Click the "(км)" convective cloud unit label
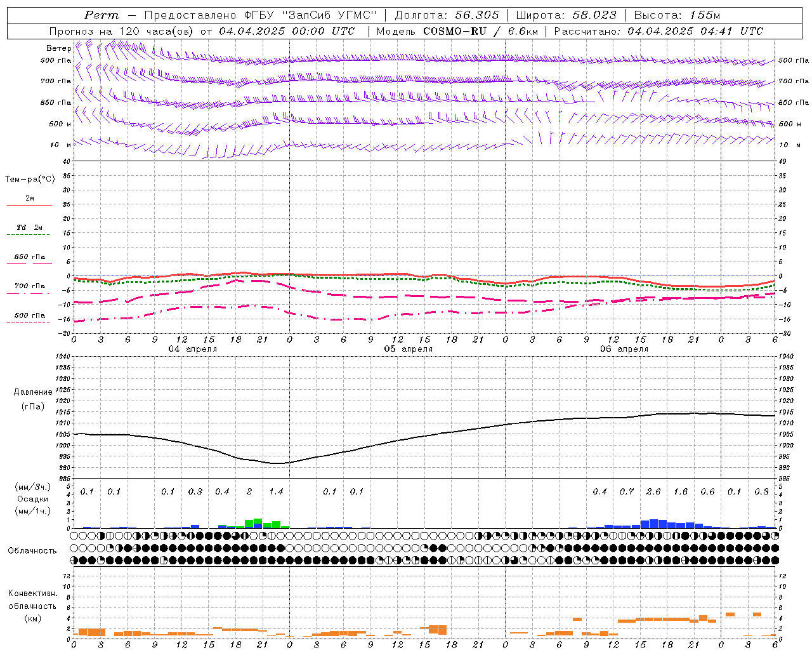Screen dimensions: 812x650 (32, 618)
